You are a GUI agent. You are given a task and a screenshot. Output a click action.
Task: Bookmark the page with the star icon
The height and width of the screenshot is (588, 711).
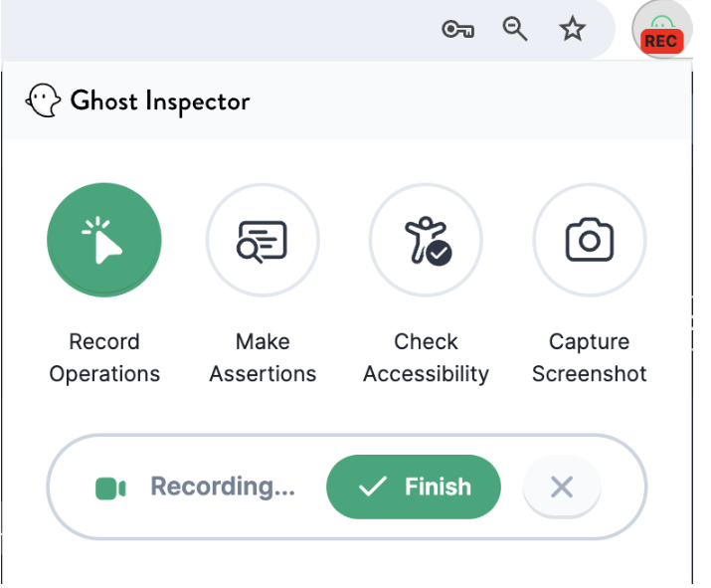point(572,29)
